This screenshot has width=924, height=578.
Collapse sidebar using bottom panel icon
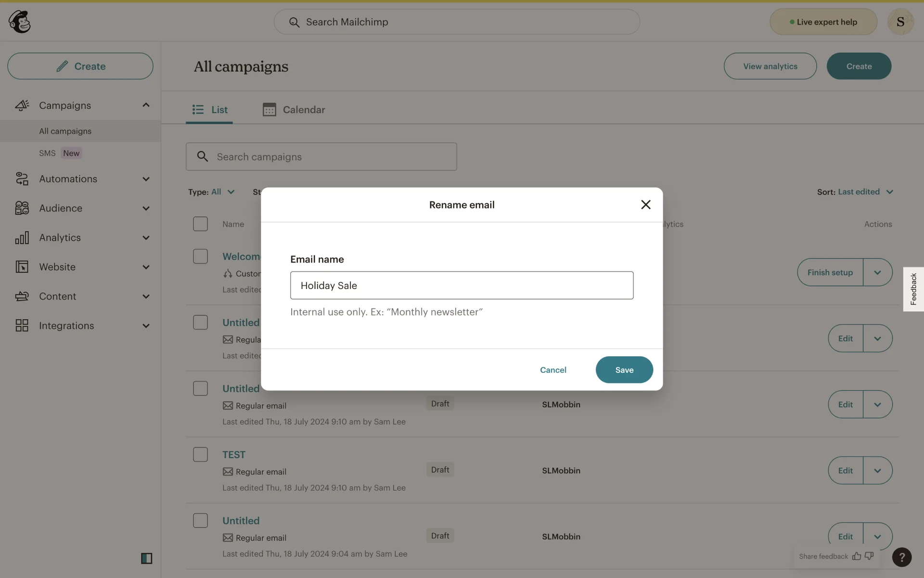pos(146,558)
